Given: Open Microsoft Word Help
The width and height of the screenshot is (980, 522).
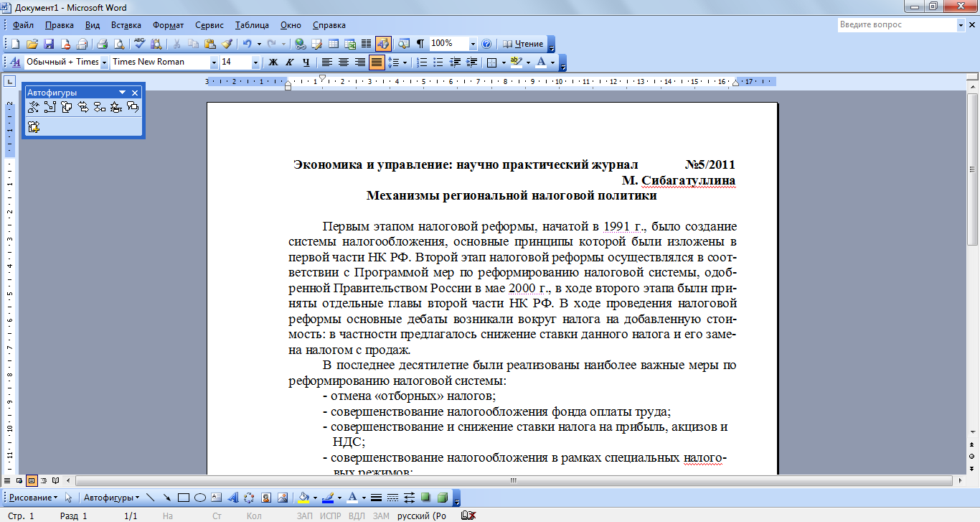Looking at the screenshot, I should (x=486, y=44).
